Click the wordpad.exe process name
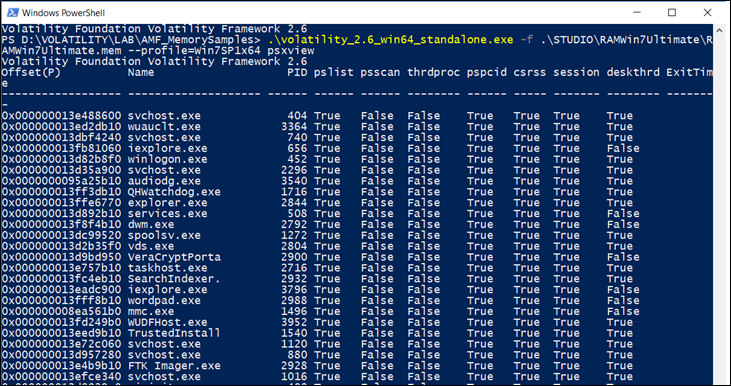Screen dimensions: 731x386 click(x=164, y=301)
